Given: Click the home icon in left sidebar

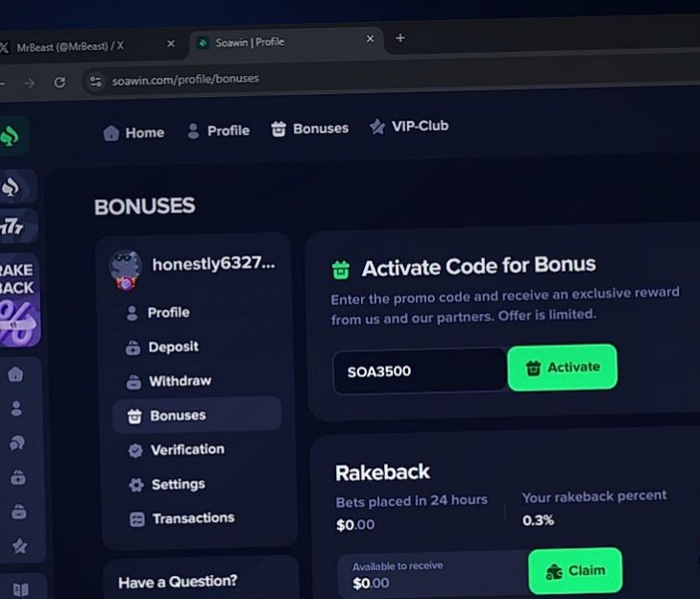Looking at the screenshot, I should [17, 374].
